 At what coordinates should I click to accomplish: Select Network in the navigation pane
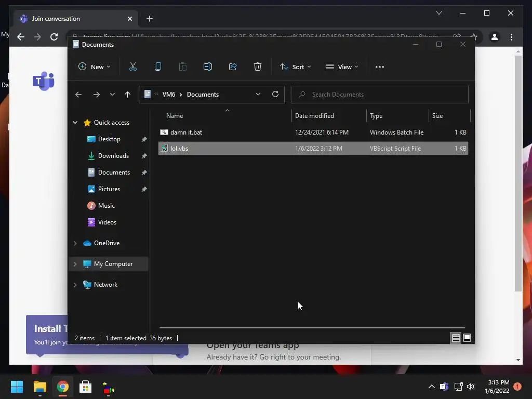(x=105, y=285)
